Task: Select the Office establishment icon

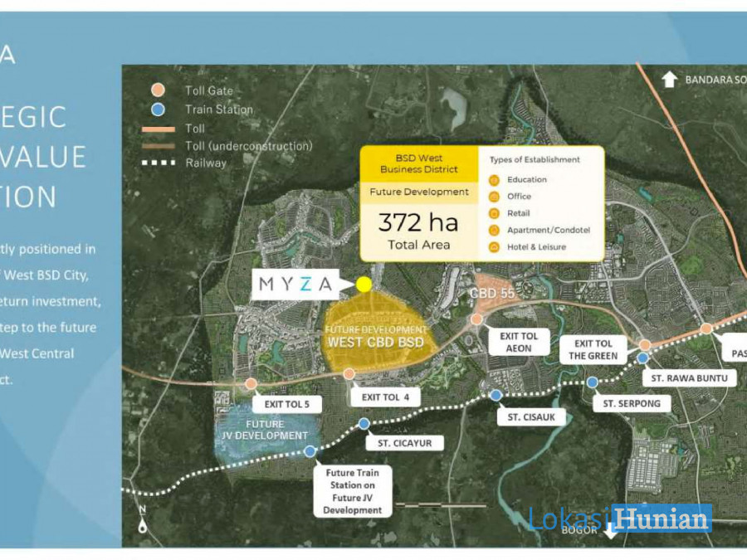Action: point(494,197)
